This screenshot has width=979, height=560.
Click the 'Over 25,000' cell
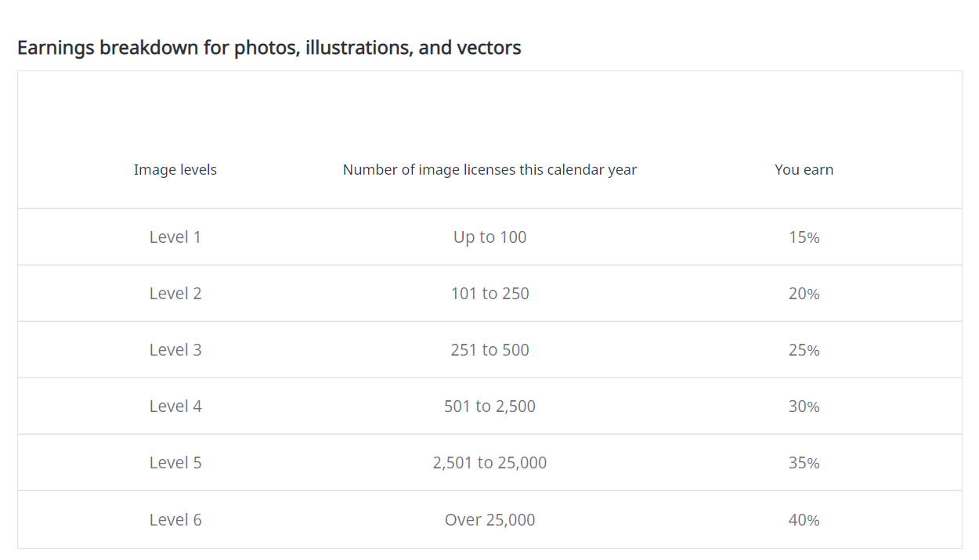[489, 520]
